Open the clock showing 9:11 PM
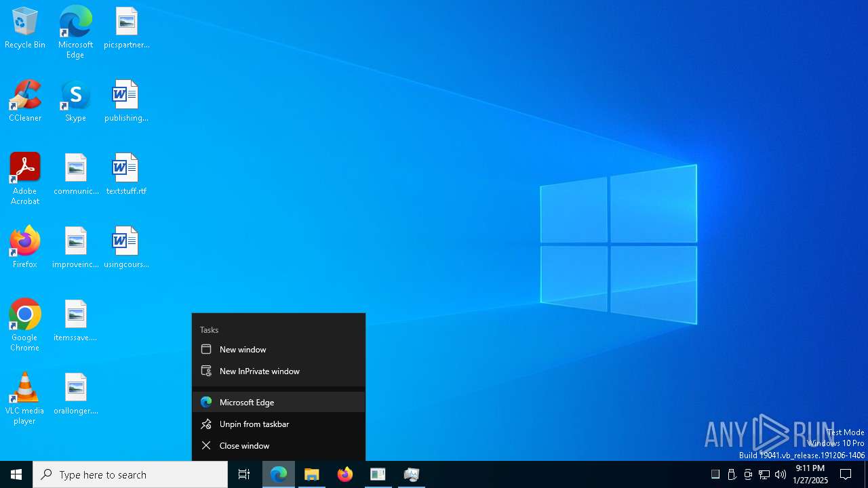 pos(810,474)
